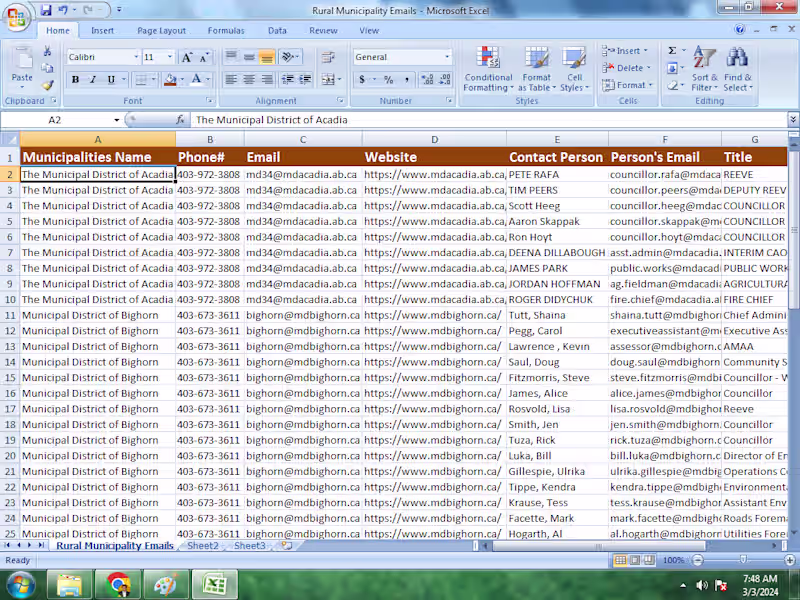The height and width of the screenshot is (600, 800).
Task: Open the Page Layout tab
Action: click(x=161, y=31)
